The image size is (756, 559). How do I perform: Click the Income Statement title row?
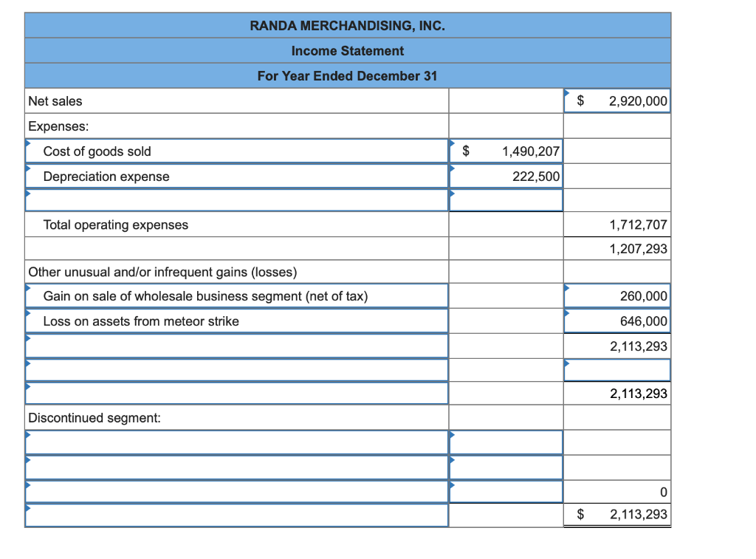tap(347, 50)
